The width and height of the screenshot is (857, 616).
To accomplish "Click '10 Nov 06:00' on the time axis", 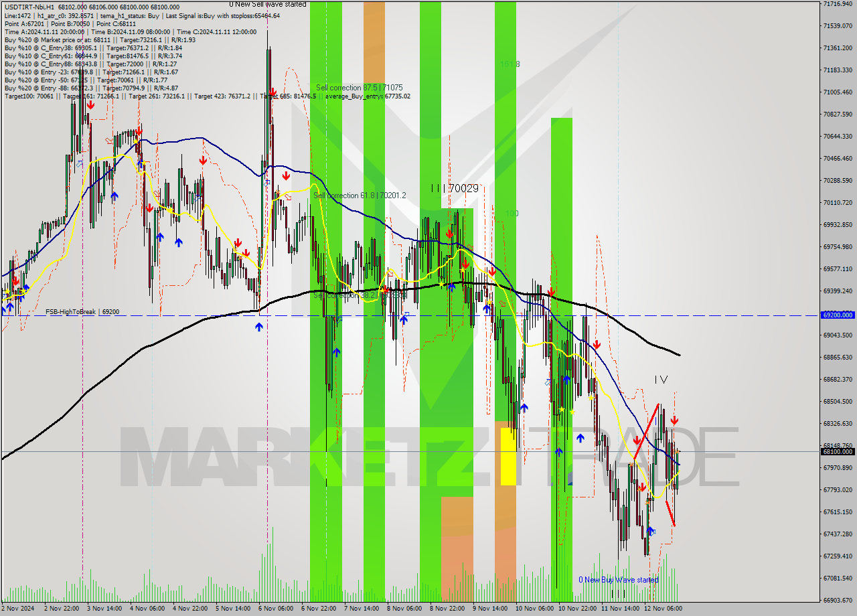I will 535,609.
